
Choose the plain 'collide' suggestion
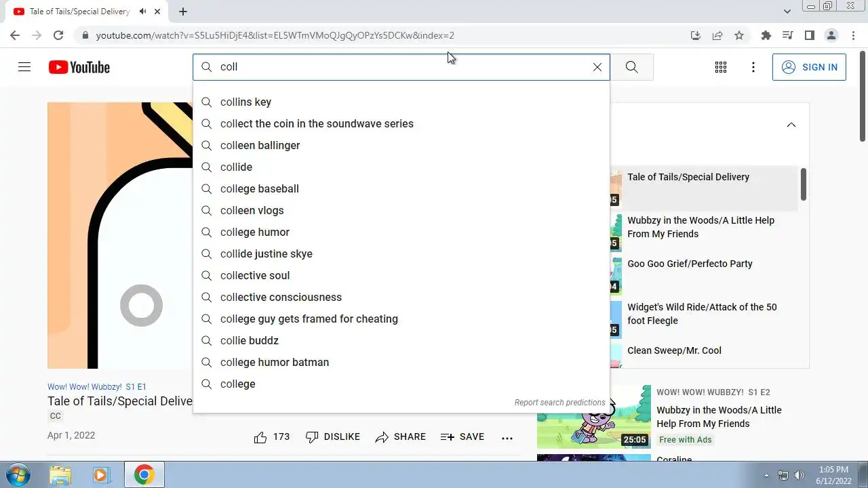[401, 167]
